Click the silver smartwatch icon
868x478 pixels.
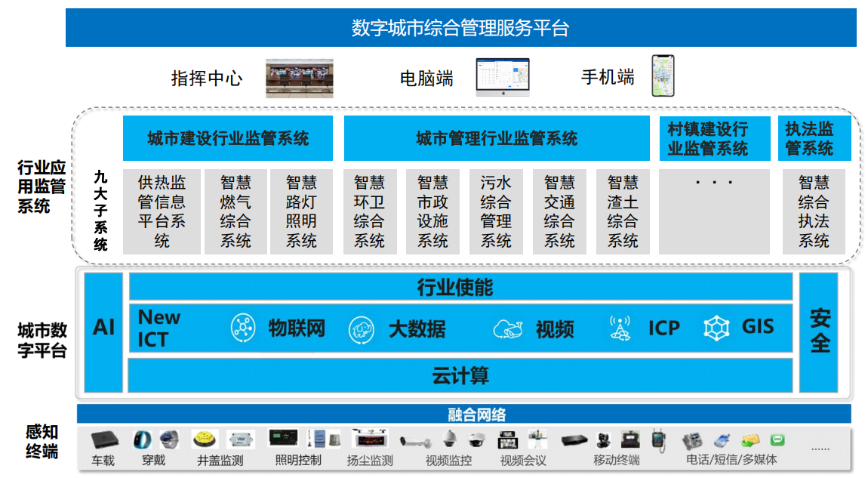169,439
